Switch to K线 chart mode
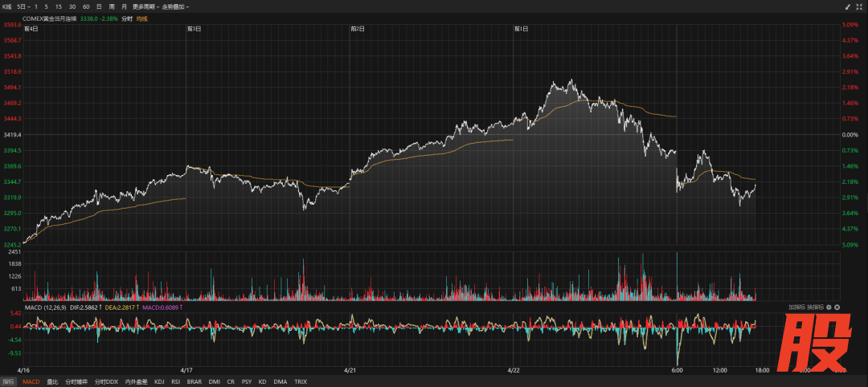The height and width of the screenshot is (387, 868). pyautogui.click(x=7, y=6)
